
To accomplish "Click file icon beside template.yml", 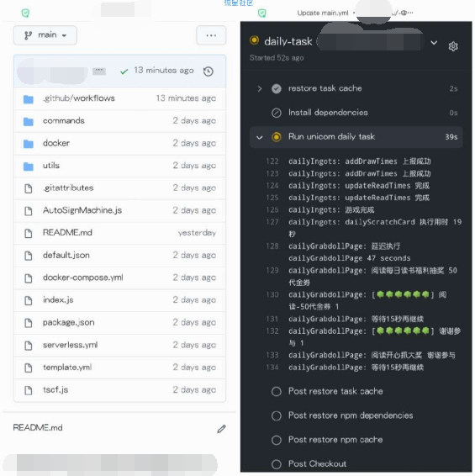I will pyautogui.click(x=29, y=368).
